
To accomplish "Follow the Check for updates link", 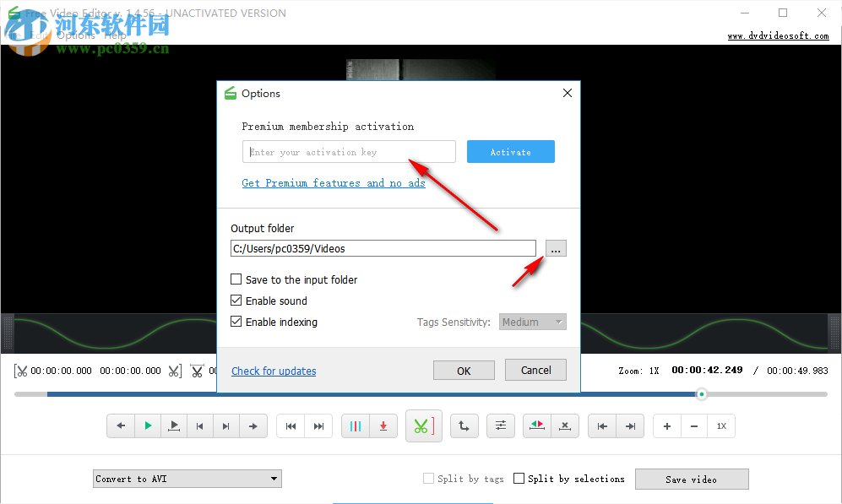I will (x=274, y=371).
